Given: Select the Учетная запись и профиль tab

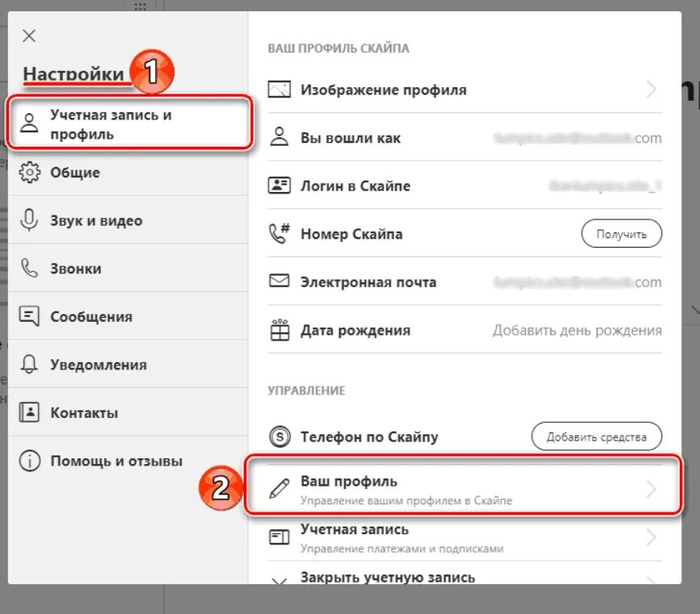Looking at the screenshot, I should (x=128, y=124).
